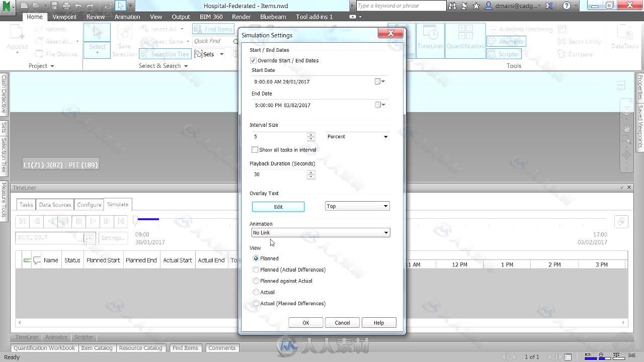Switch to Viewpoint ribbon tab
The width and height of the screenshot is (644, 362).
click(64, 17)
